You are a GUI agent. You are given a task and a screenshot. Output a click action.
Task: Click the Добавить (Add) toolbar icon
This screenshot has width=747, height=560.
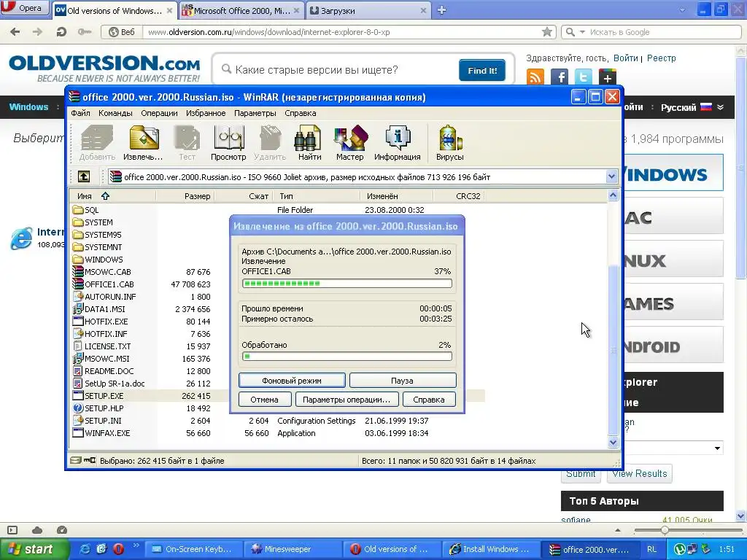tap(97, 143)
